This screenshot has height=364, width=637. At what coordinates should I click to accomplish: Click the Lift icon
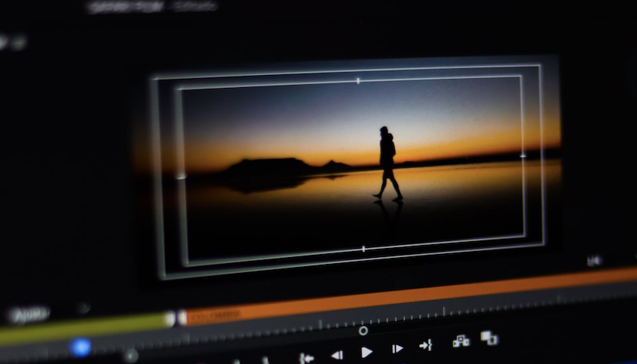coord(461,341)
